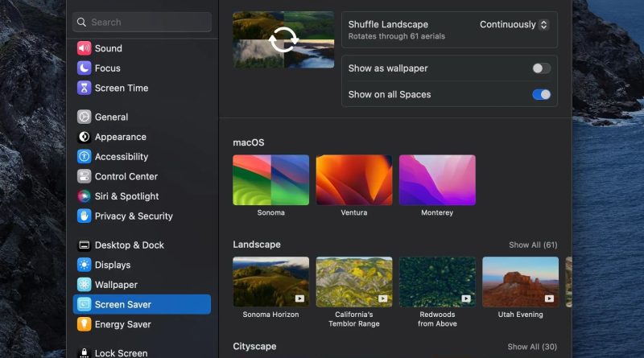Viewport: 644px width, 358px height.
Task: Click the Screen Time hourglass icon
Action: click(84, 88)
